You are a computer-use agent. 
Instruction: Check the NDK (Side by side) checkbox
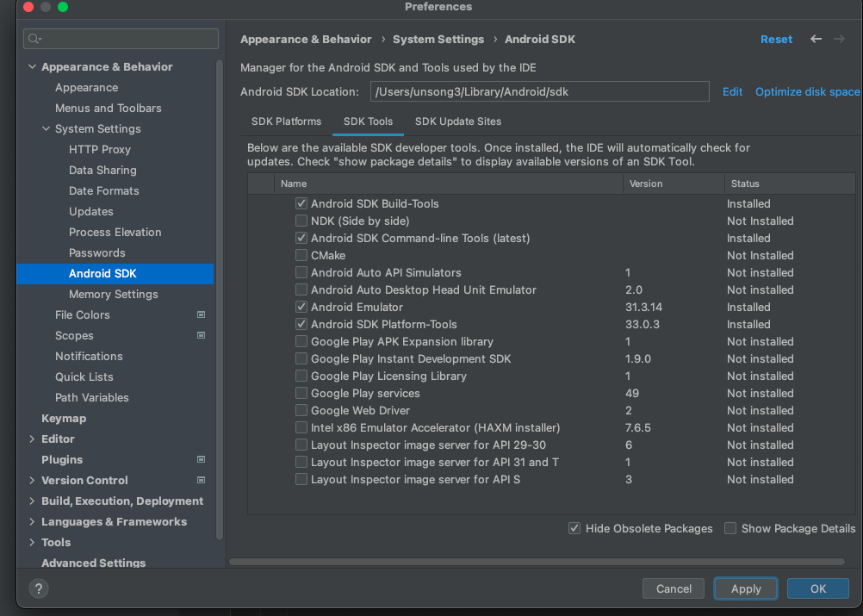(301, 221)
